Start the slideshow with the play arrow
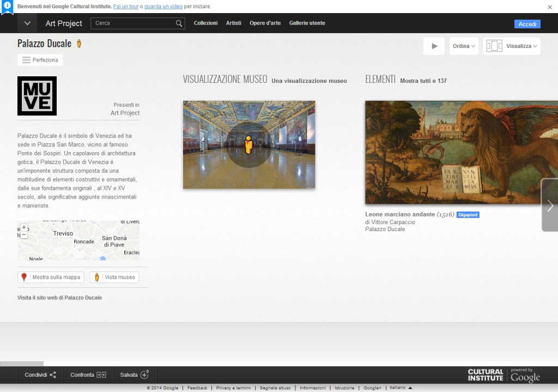558x392 pixels. tap(434, 46)
